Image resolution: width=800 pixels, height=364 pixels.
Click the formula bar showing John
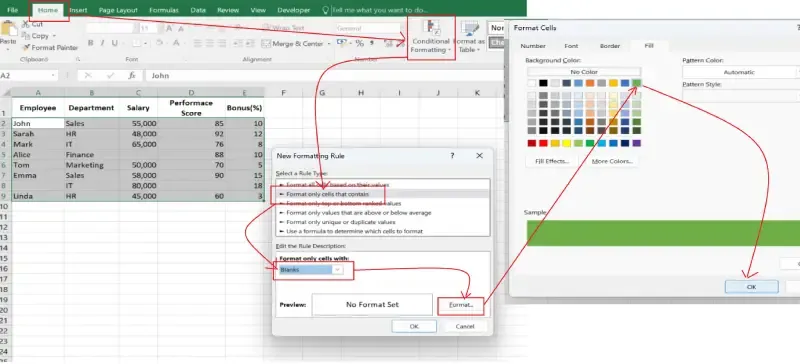coord(324,76)
